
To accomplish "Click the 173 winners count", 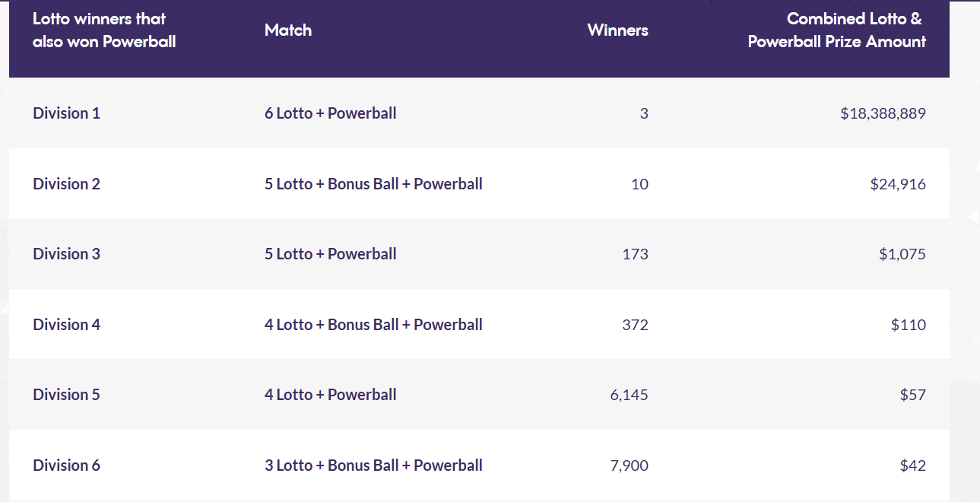I will 635,254.
